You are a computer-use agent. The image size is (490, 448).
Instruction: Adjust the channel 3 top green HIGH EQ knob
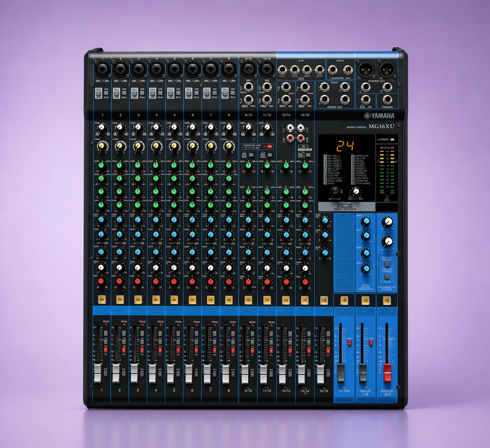[138, 165]
